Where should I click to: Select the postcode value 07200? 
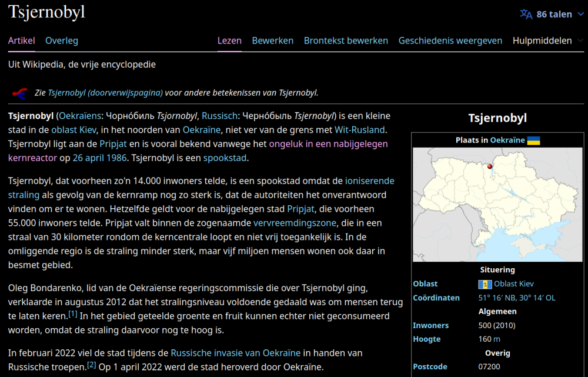[x=489, y=367]
